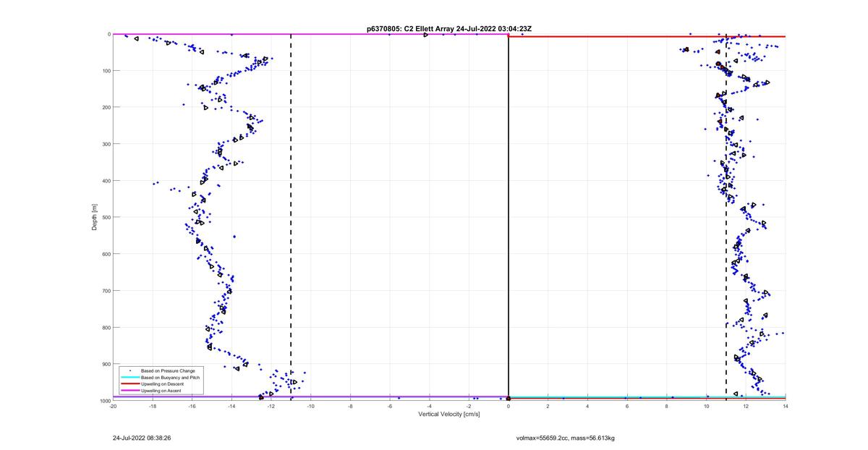The height and width of the screenshot is (450, 868).
Task: Click x-axis tick label '8'
Action: pyautogui.click(x=667, y=405)
